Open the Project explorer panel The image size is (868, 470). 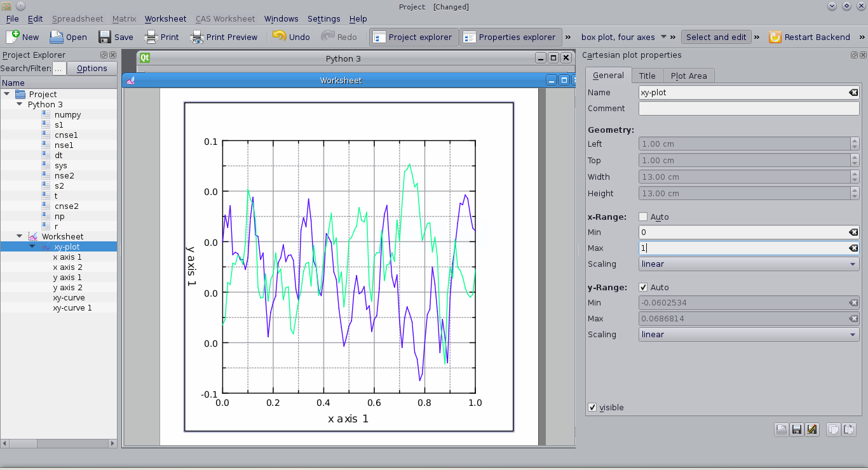[x=413, y=37]
